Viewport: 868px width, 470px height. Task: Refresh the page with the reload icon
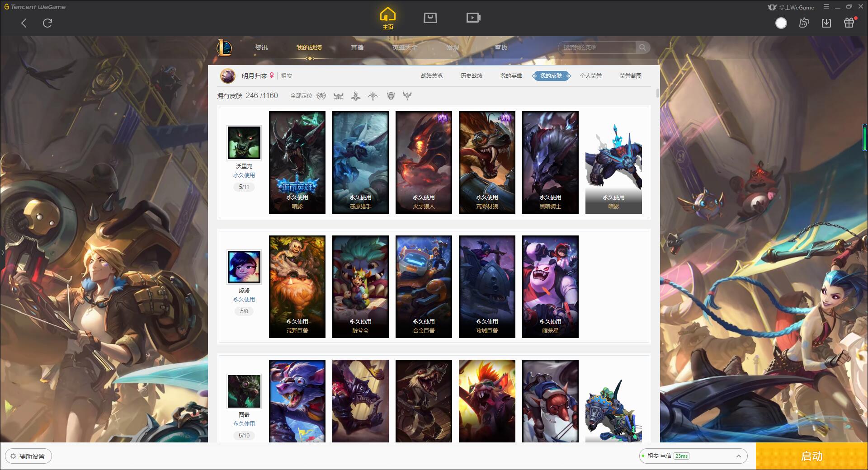[47, 23]
